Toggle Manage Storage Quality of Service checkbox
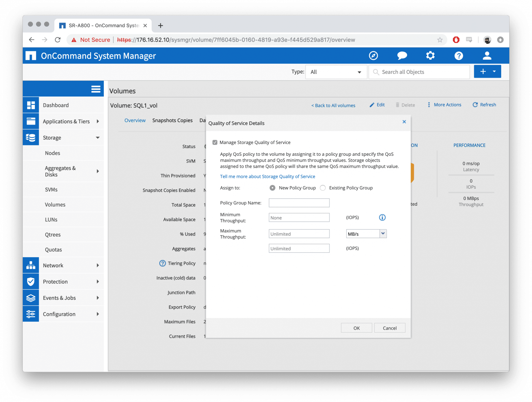The image size is (532, 402). click(215, 142)
